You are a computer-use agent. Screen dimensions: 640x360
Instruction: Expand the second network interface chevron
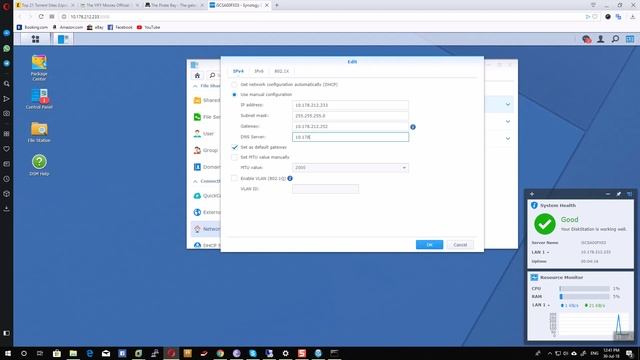pos(508,122)
